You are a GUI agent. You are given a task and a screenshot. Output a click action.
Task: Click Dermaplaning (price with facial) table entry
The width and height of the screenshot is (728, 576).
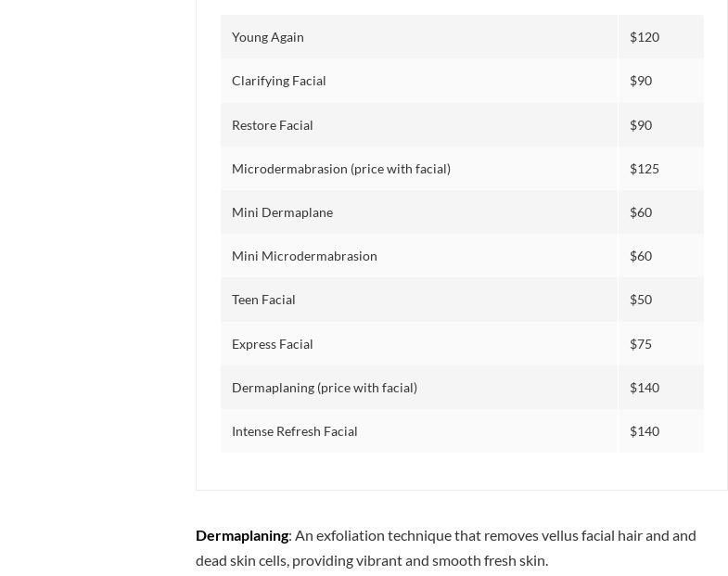tap(325, 388)
